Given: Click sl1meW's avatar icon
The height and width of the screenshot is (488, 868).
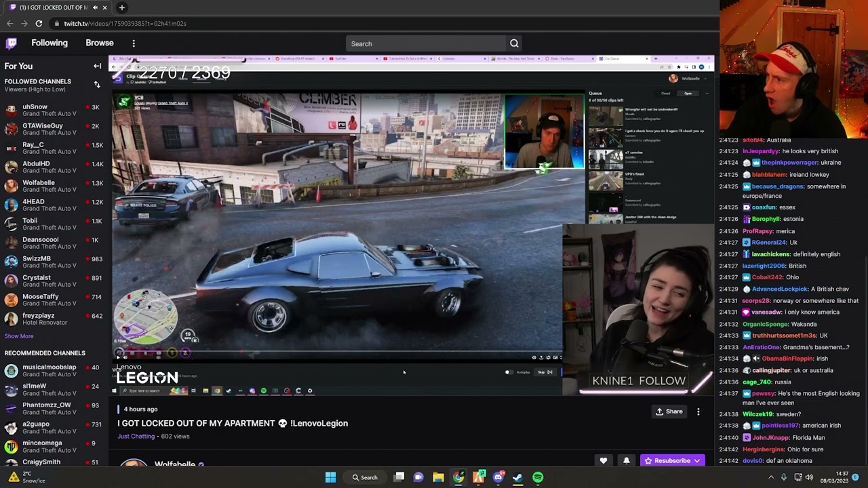Looking at the screenshot, I should pyautogui.click(x=11, y=390).
